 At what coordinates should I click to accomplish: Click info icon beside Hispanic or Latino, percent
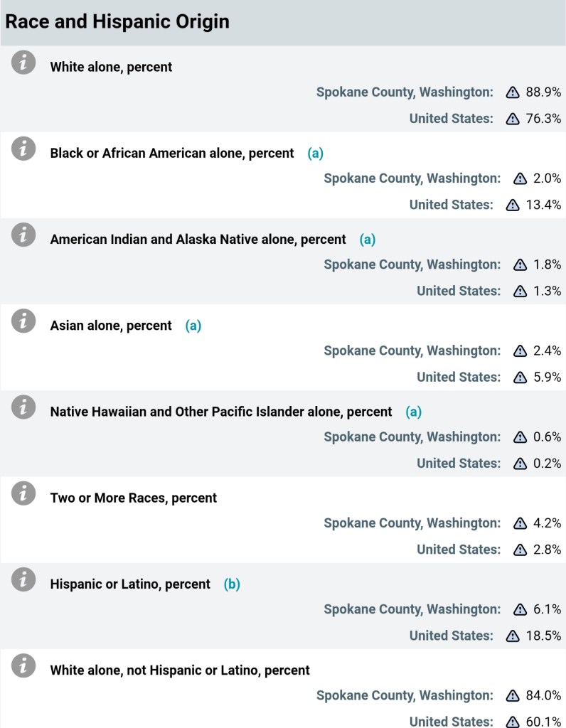coord(23,579)
